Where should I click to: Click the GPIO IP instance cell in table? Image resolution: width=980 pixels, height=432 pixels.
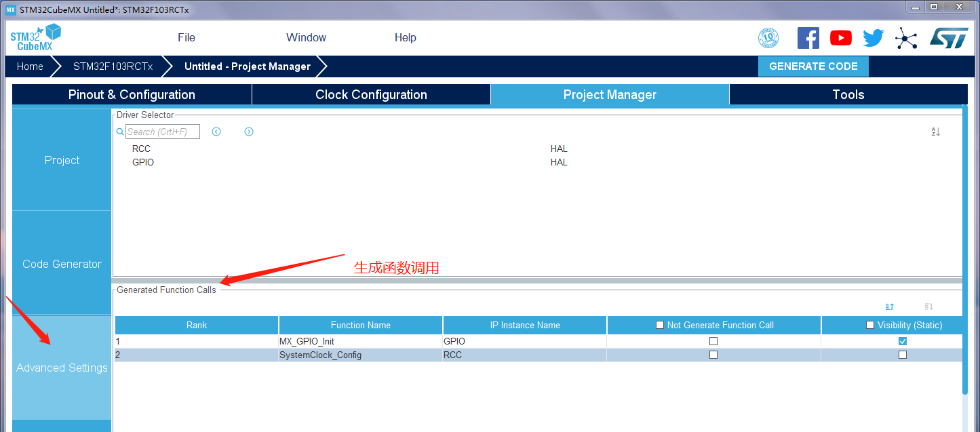(524, 341)
